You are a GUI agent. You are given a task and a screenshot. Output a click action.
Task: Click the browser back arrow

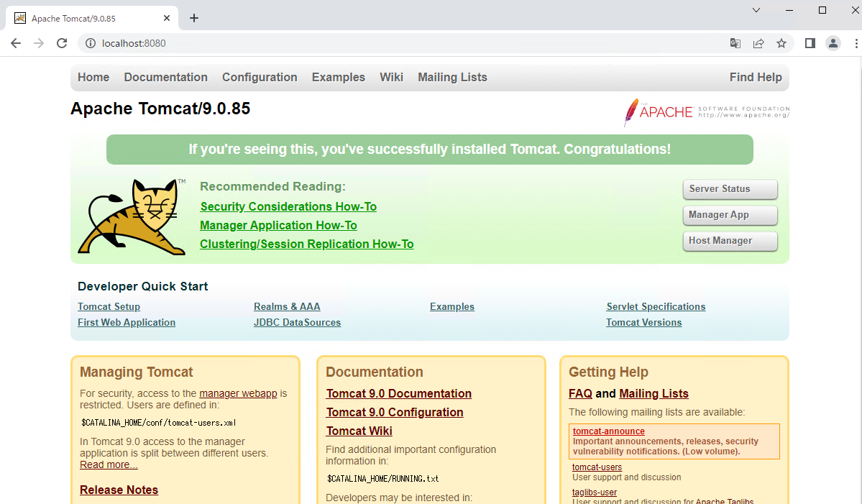tap(15, 43)
